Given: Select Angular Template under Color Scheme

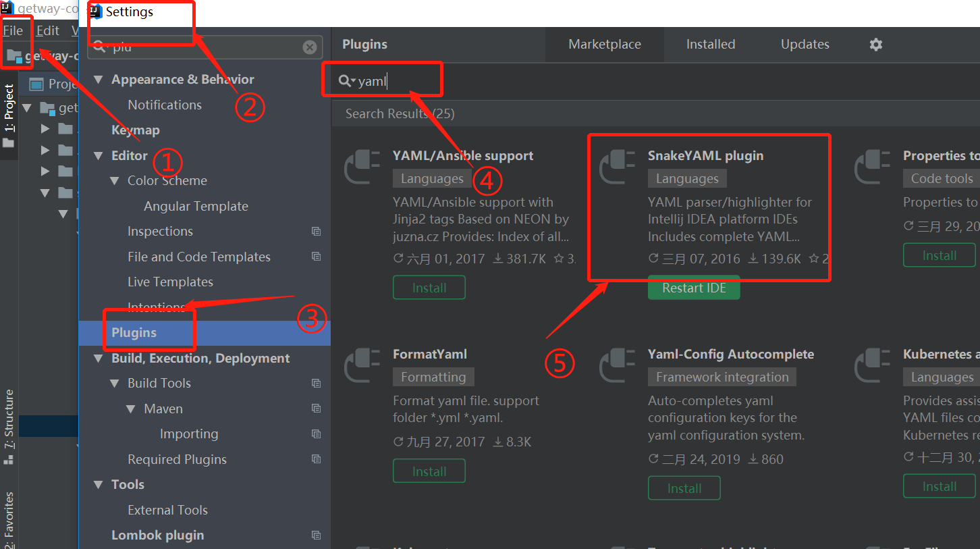Looking at the screenshot, I should [x=196, y=207].
